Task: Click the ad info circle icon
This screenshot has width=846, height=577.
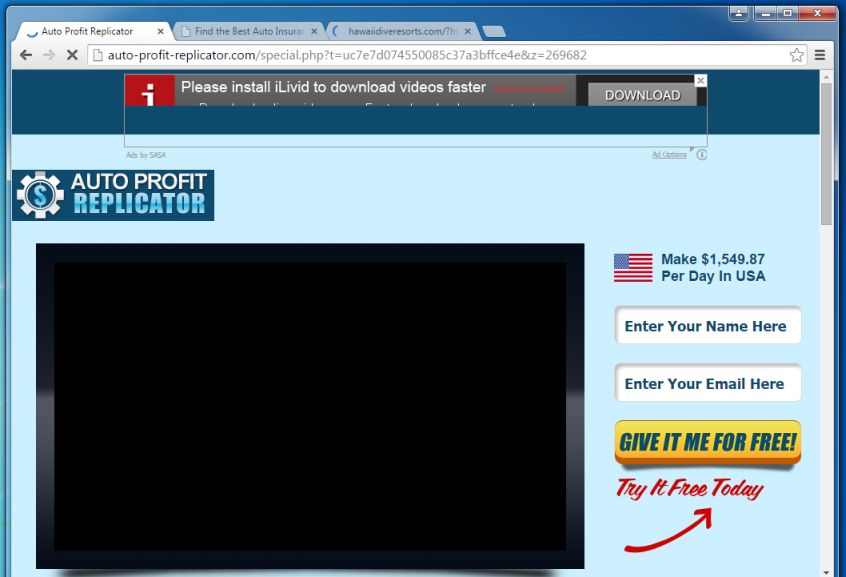Action: coord(701,155)
